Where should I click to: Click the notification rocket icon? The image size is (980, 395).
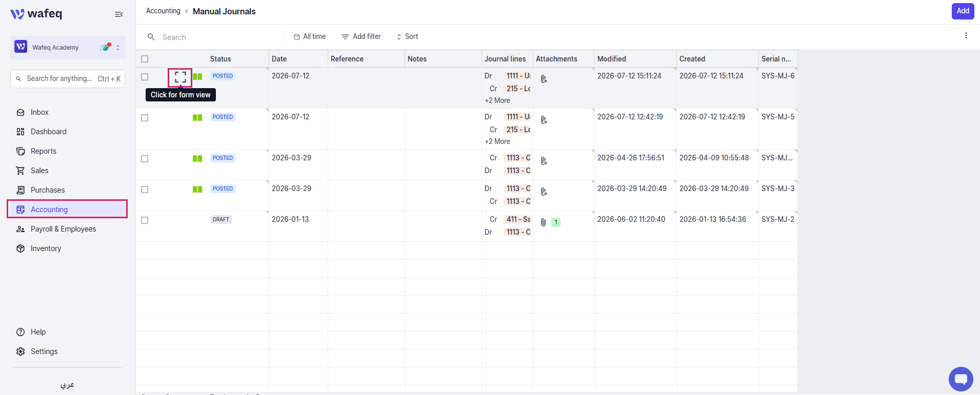pos(105,47)
